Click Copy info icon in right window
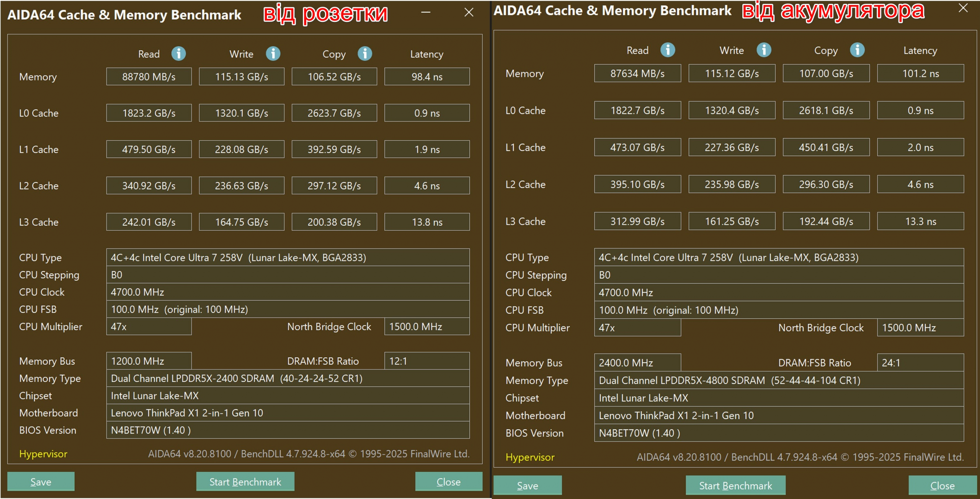 coord(857,50)
